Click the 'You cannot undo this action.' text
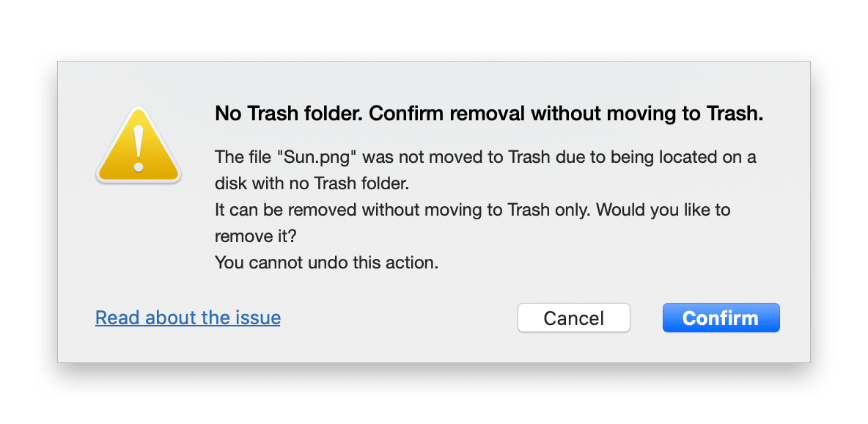 point(327,262)
